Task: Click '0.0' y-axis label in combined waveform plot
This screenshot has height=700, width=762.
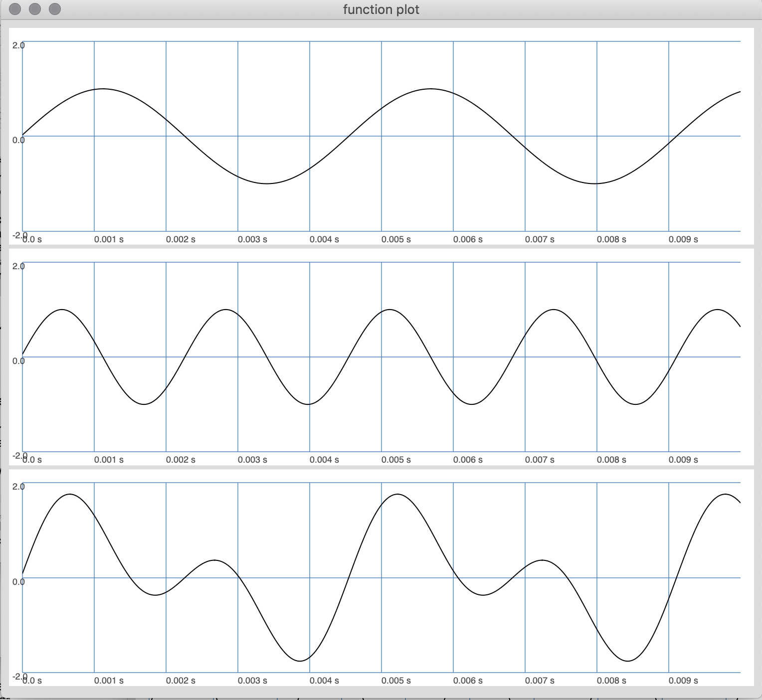Action: [18, 582]
